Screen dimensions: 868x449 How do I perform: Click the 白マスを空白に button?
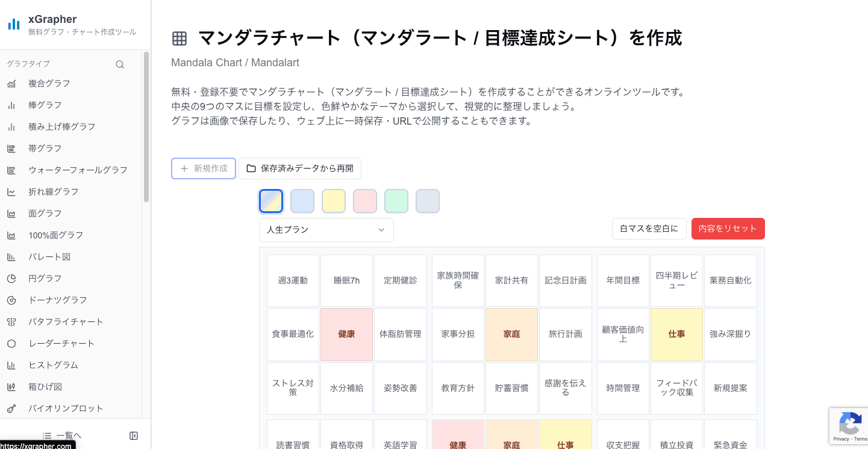[x=649, y=229]
